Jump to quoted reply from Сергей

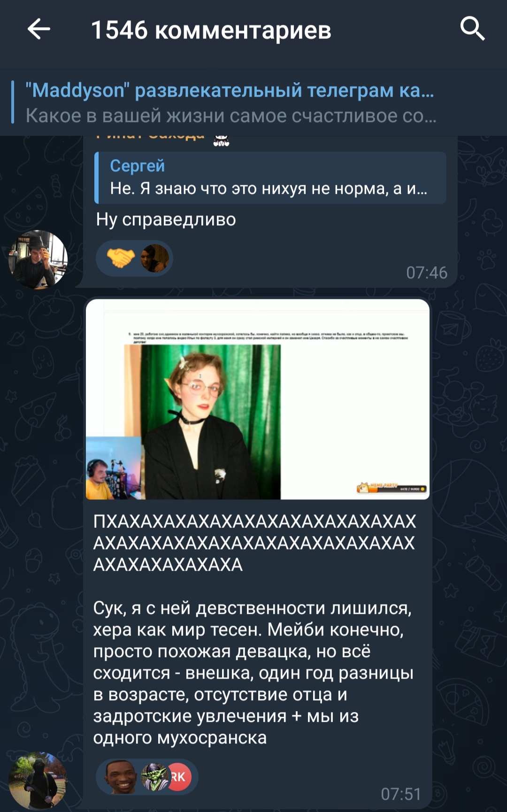(270, 177)
